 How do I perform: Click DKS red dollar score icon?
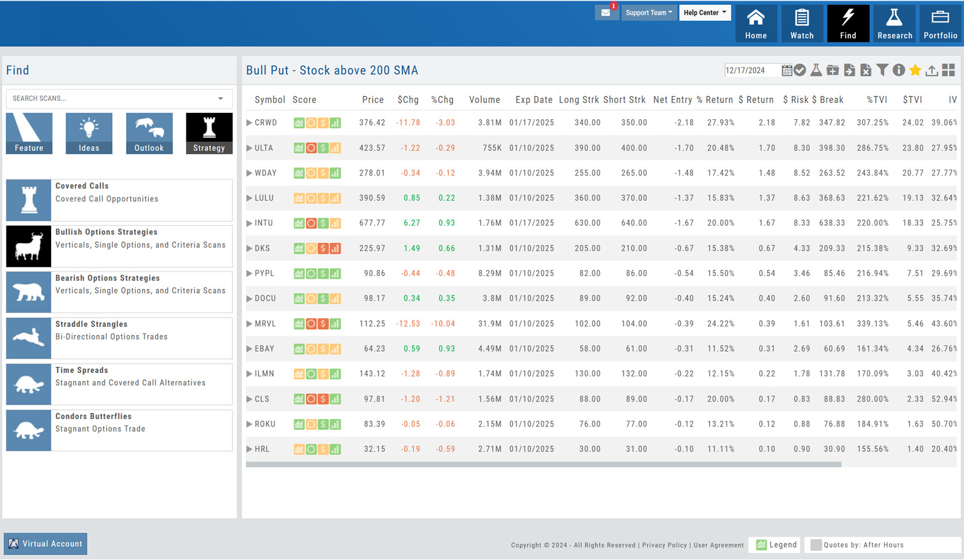[323, 249]
